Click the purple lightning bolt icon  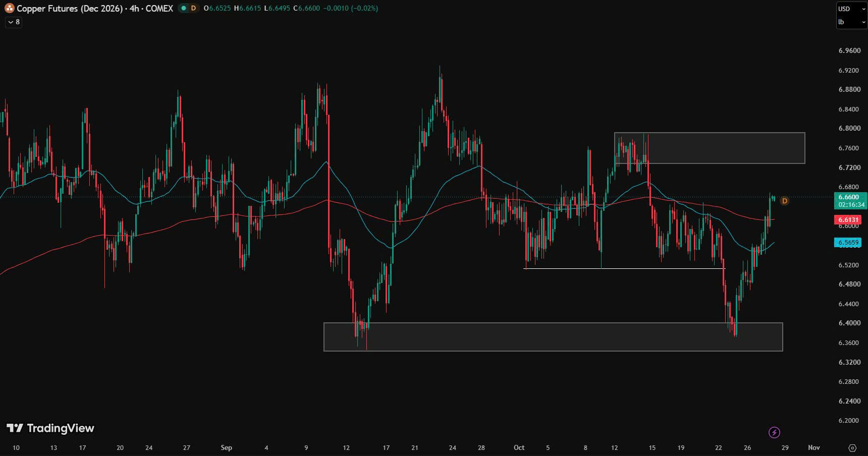tap(774, 432)
